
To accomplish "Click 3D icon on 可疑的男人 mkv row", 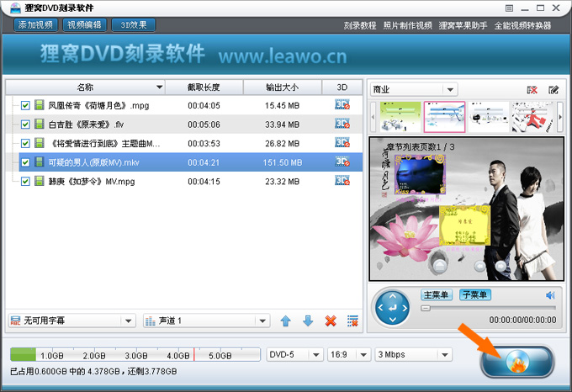I will (342, 162).
